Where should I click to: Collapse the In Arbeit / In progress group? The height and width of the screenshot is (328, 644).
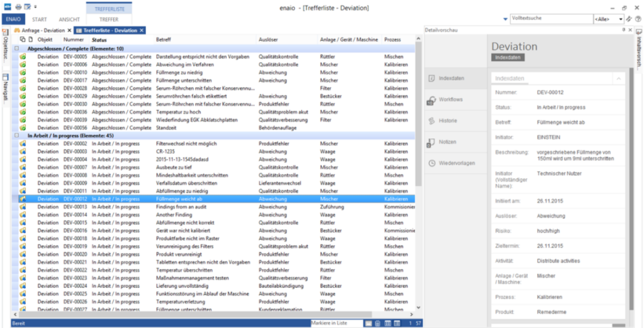click(16, 135)
